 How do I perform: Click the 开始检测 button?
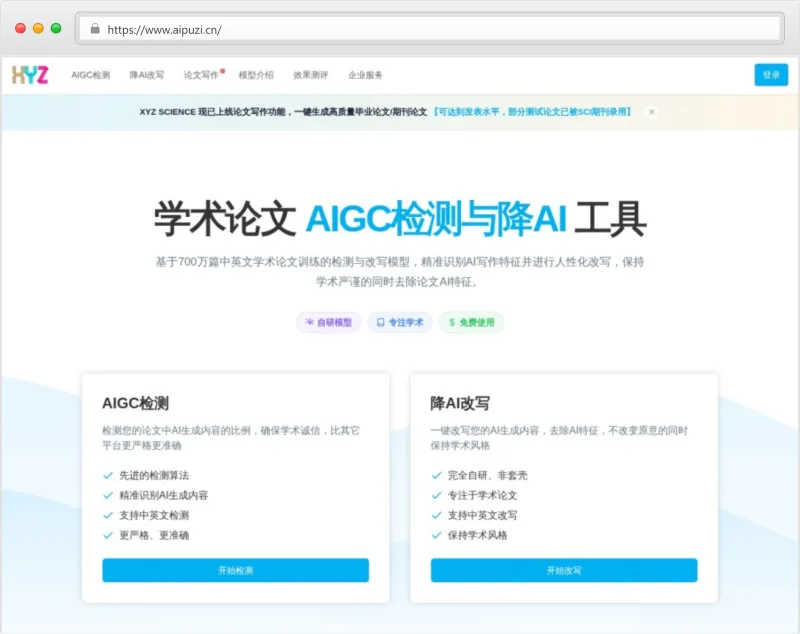pos(235,569)
